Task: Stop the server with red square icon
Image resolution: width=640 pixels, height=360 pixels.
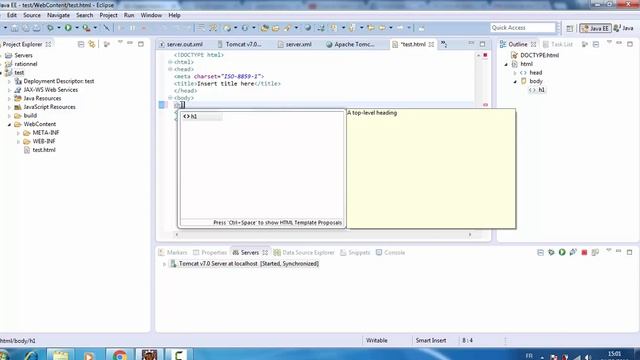Action: [584, 253]
